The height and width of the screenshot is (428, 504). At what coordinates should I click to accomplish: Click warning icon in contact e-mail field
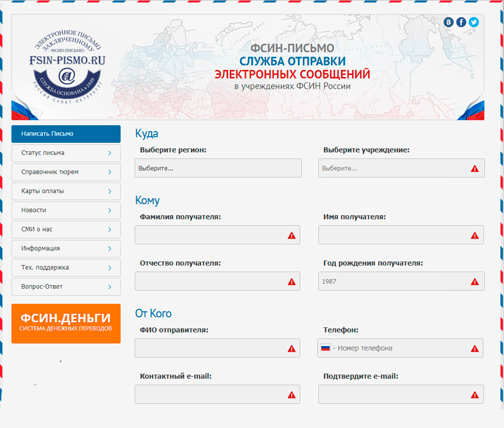tap(292, 395)
